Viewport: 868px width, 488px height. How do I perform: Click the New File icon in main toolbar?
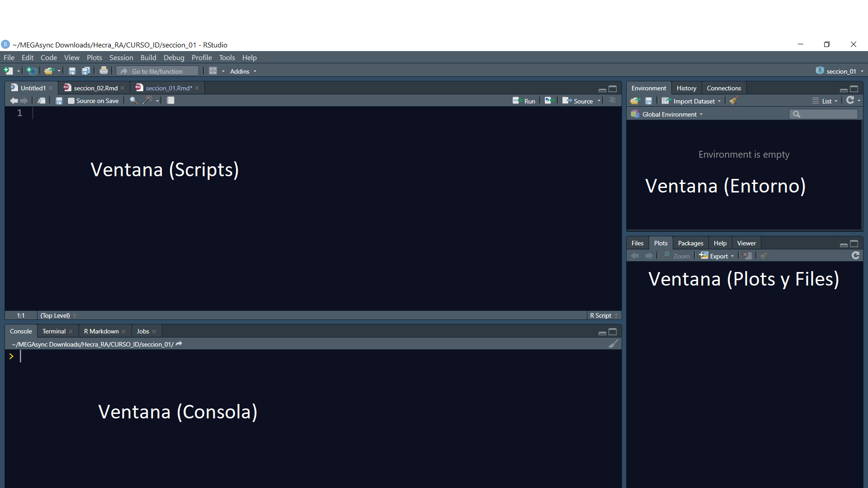[x=8, y=71]
